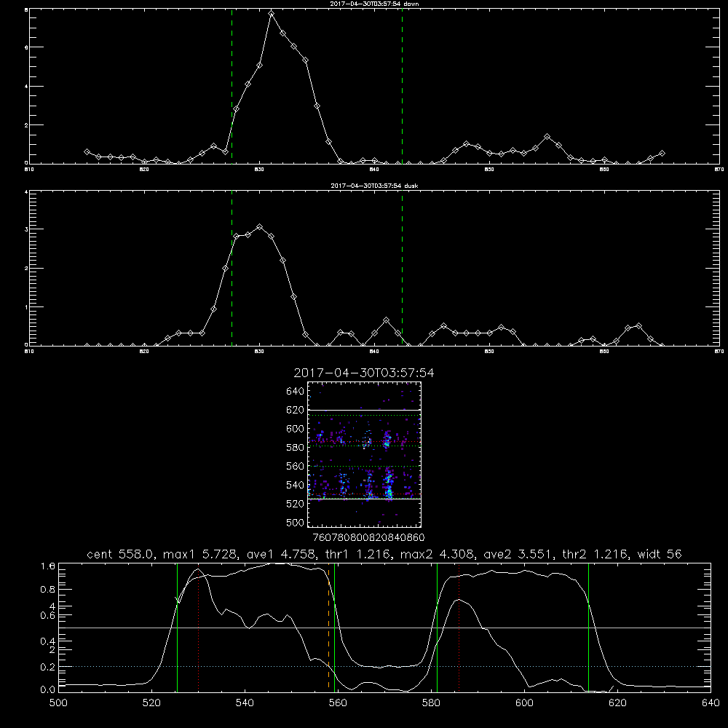Click the upper solid white line in the detector image
The width and height of the screenshot is (728, 728).
(x=365, y=410)
